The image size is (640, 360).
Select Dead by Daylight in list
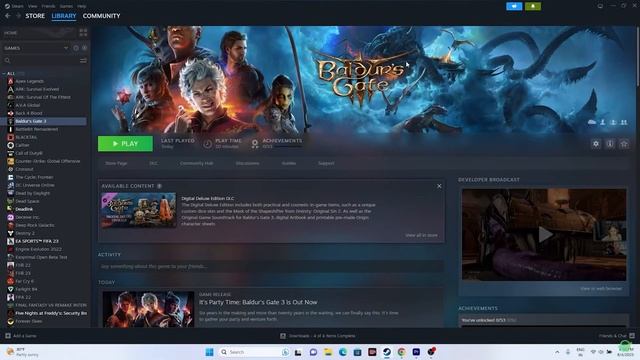point(33,193)
